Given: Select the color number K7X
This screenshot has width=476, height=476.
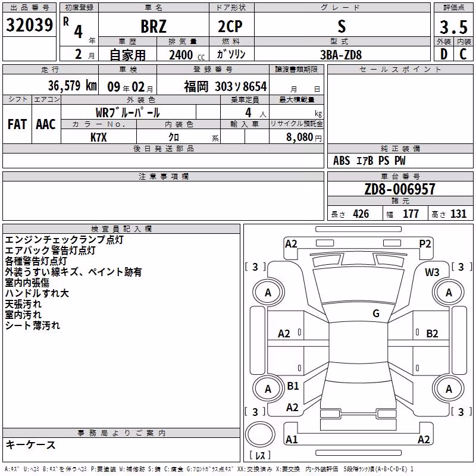Looking at the screenshot, I should point(99,137).
